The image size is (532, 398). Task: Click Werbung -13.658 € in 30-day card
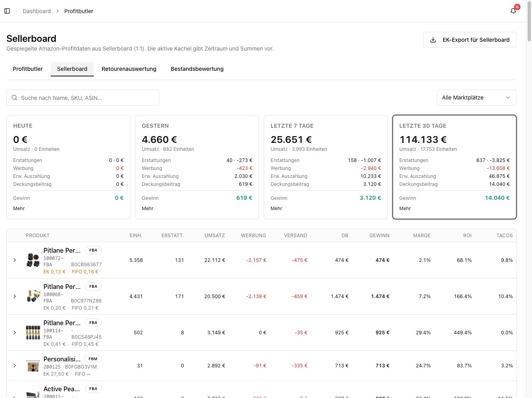pyautogui.click(x=498, y=168)
